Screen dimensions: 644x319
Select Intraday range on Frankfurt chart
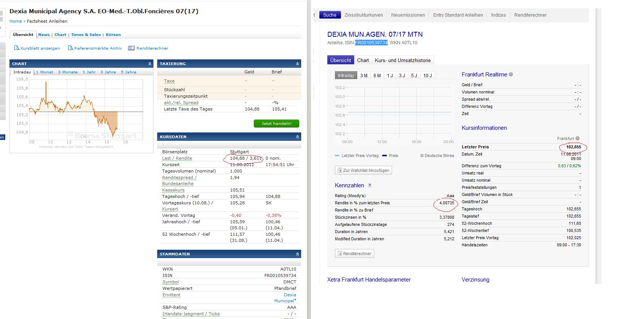point(346,75)
